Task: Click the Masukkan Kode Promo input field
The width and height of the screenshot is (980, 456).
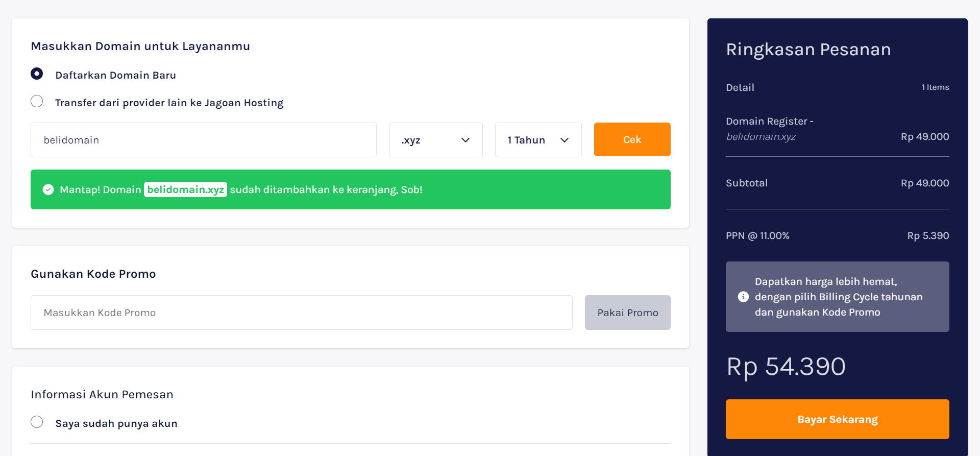Action: coord(301,313)
